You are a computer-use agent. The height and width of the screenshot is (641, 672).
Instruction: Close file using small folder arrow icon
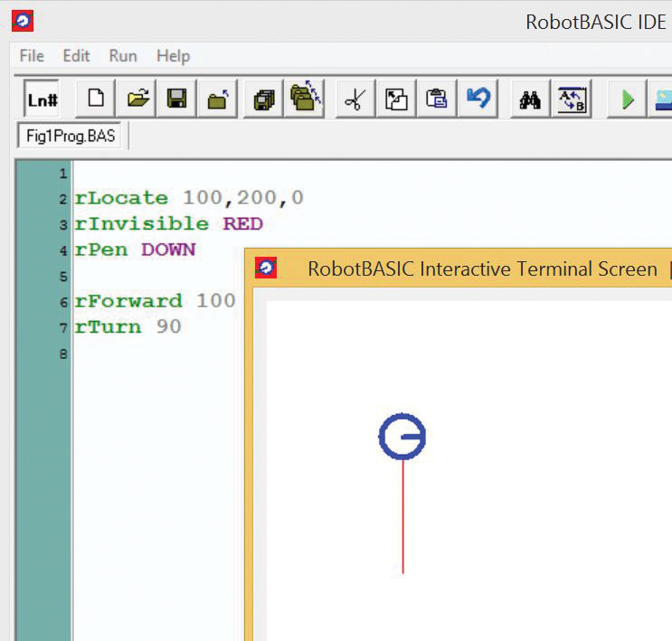(217, 99)
